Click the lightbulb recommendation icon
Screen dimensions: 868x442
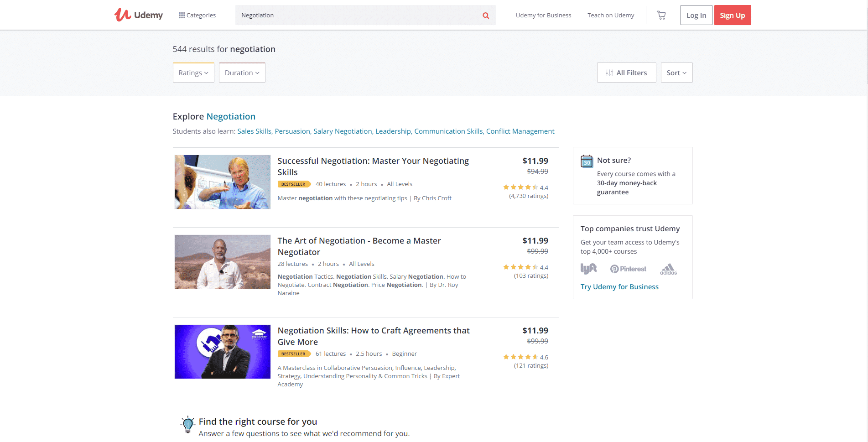pyautogui.click(x=187, y=425)
